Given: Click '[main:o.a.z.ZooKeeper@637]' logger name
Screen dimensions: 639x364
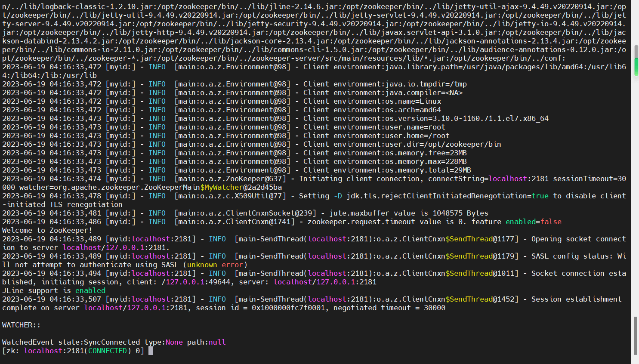Looking at the screenshot, I should coord(230,179).
